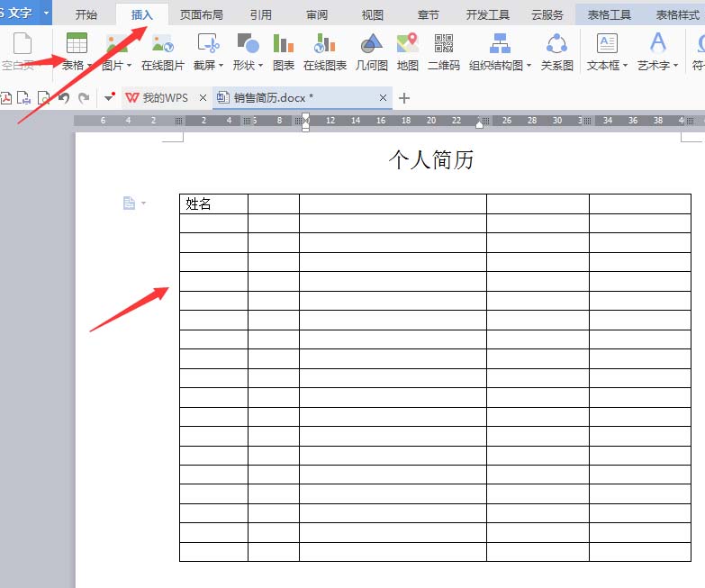The height and width of the screenshot is (588, 705).
Task: Open the 表格工具 tab
Action: pyautogui.click(x=610, y=14)
